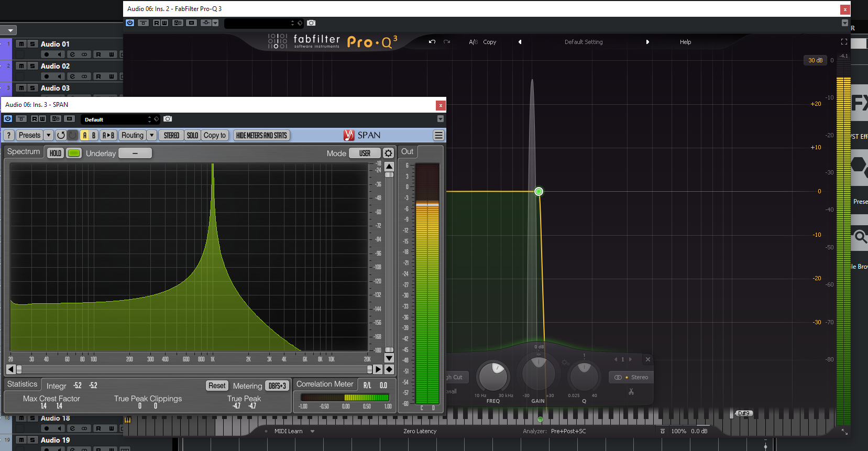Click the Pro-Q 3 A/B Copy button
868x451 pixels.
(489, 42)
